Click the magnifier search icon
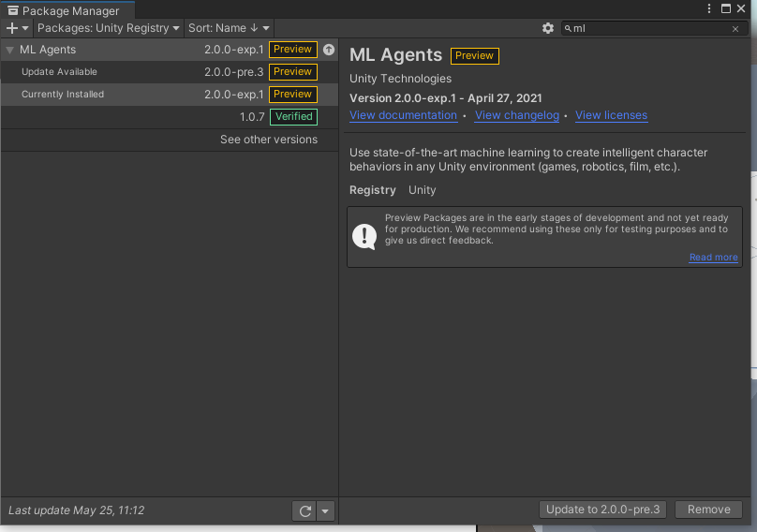Viewport: 757px width, 532px height. [569, 28]
